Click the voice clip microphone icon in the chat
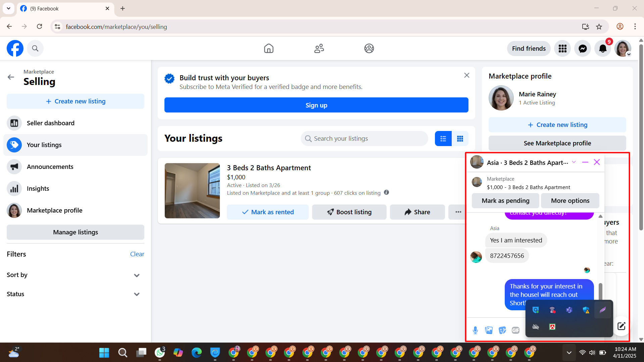644x362 pixels. [475, 330]
